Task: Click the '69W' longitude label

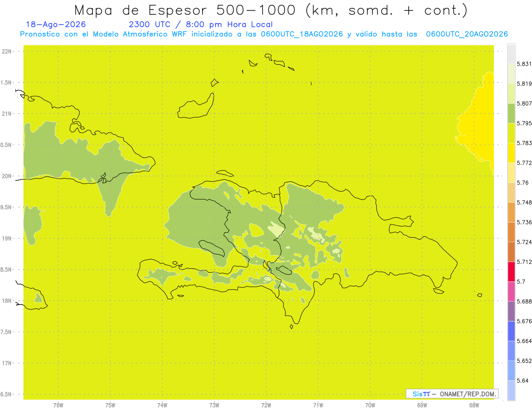Action: [x=422, y=405]
